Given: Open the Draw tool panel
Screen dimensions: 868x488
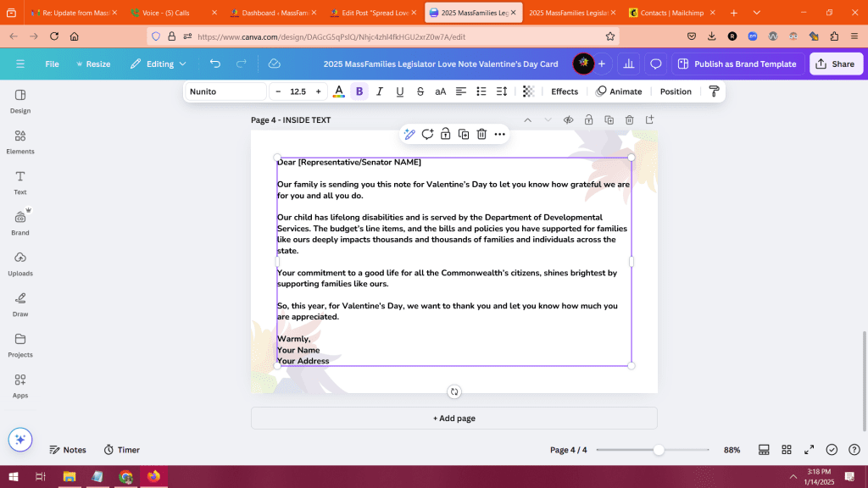Looking at the screenshot, I should (x=20, y=305).
